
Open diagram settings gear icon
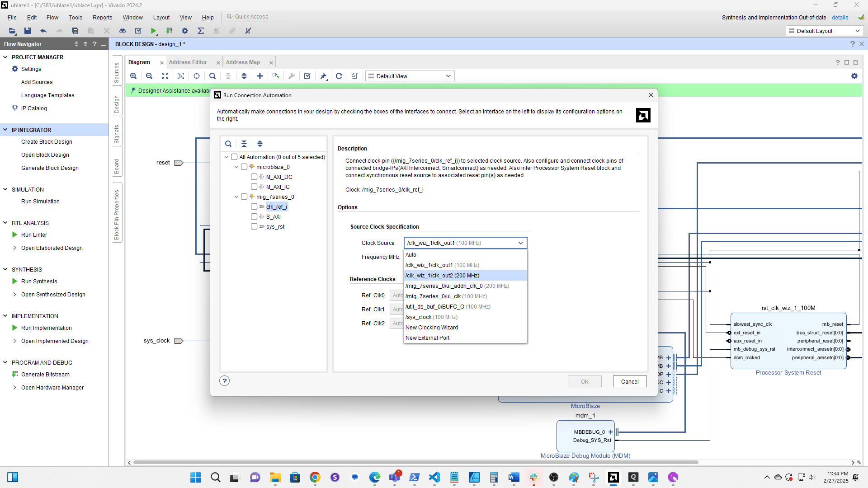pos(854,76)
